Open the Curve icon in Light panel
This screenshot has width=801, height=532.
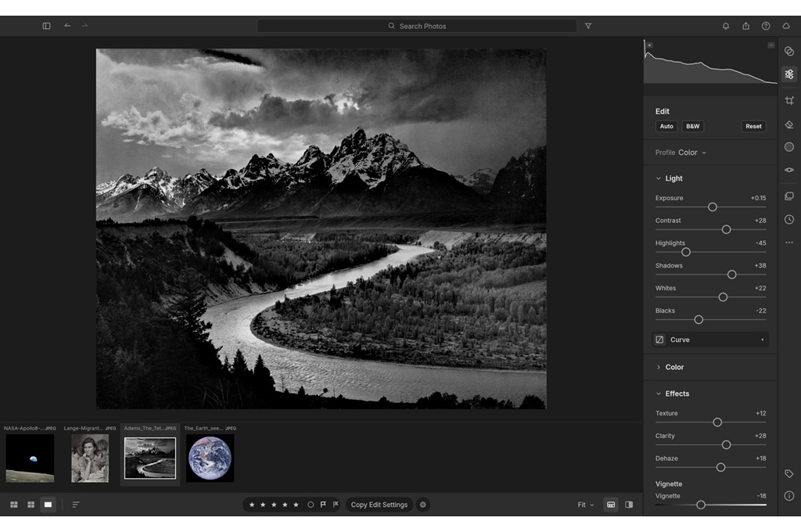pyautogui.click(x=659, y=340)
